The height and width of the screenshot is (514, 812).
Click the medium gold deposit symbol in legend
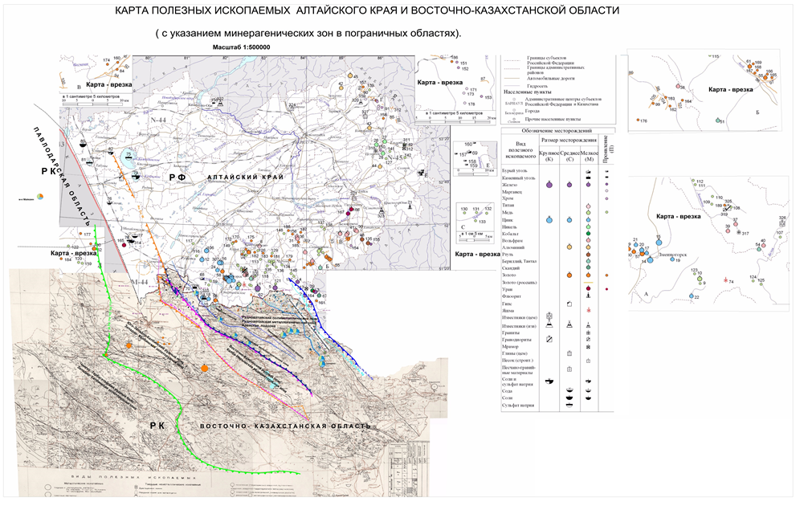[569, 275]
